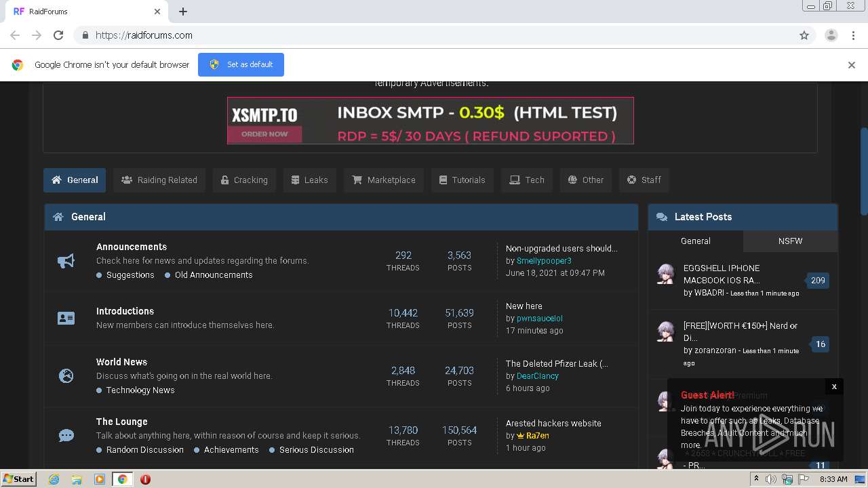Dismiss the default browser notification bar
This screenshot has height=488, width=868.
click(851, 65)
